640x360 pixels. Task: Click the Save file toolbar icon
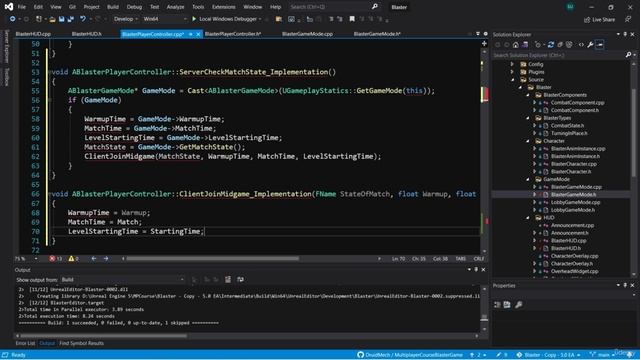[62, 19]
